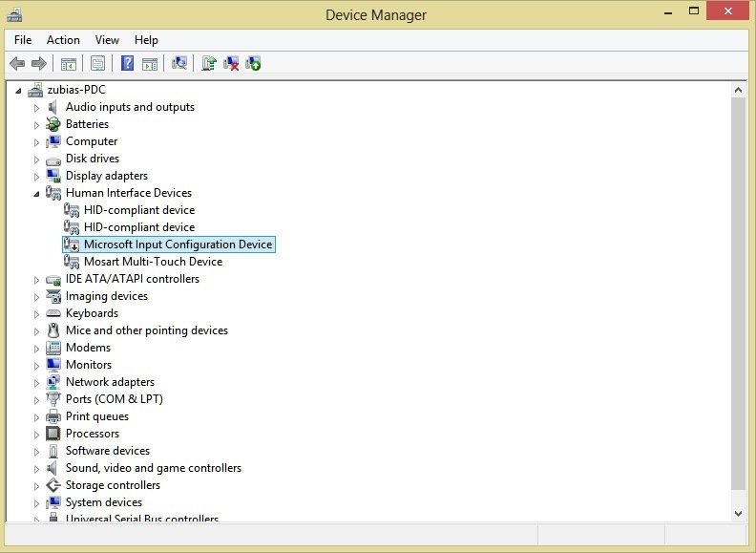
Task: Click the Disk drives category icon
Action: 53,160
